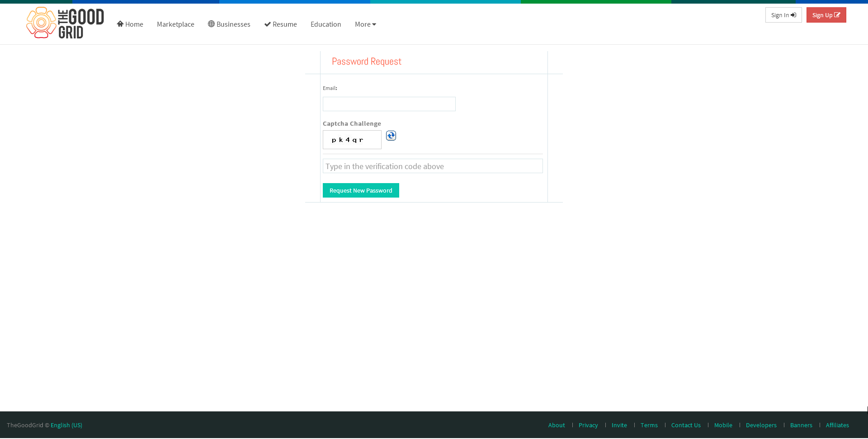Open the Terms footer link

pos(649,425)
